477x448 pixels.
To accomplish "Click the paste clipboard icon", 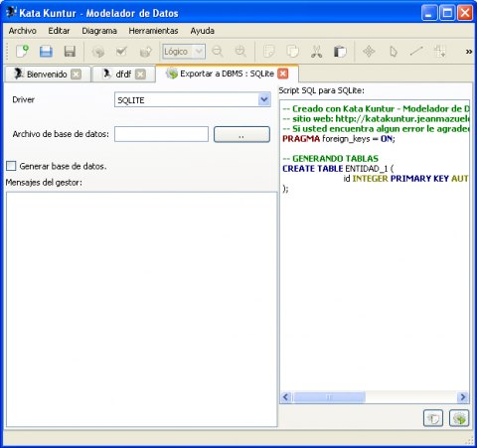I will tap(340, 52).
